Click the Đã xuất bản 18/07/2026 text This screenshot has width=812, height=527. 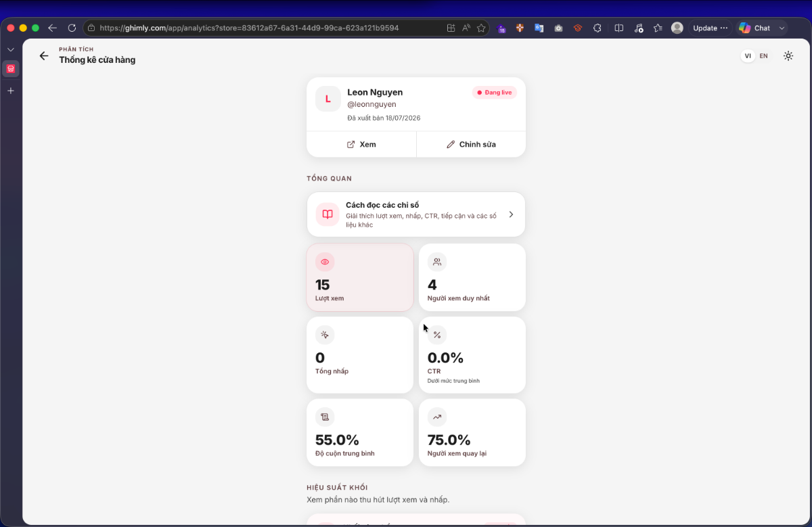pos(384,118)
